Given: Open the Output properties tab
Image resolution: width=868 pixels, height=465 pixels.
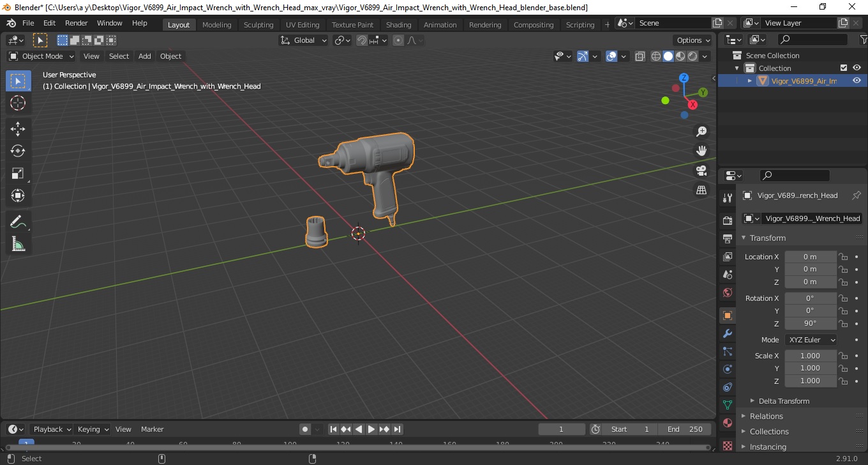Looking at the screenshot, I should coord(727,239).
